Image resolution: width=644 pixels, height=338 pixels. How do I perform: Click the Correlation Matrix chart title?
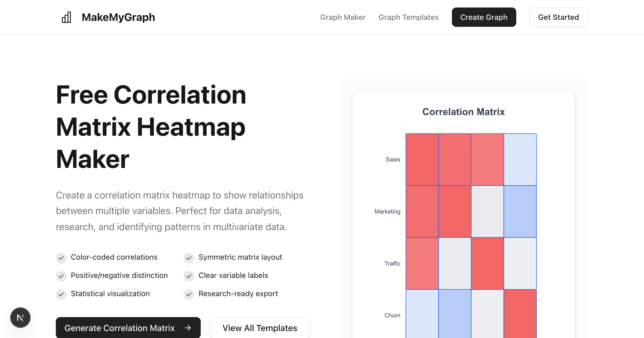click(463, 112)
